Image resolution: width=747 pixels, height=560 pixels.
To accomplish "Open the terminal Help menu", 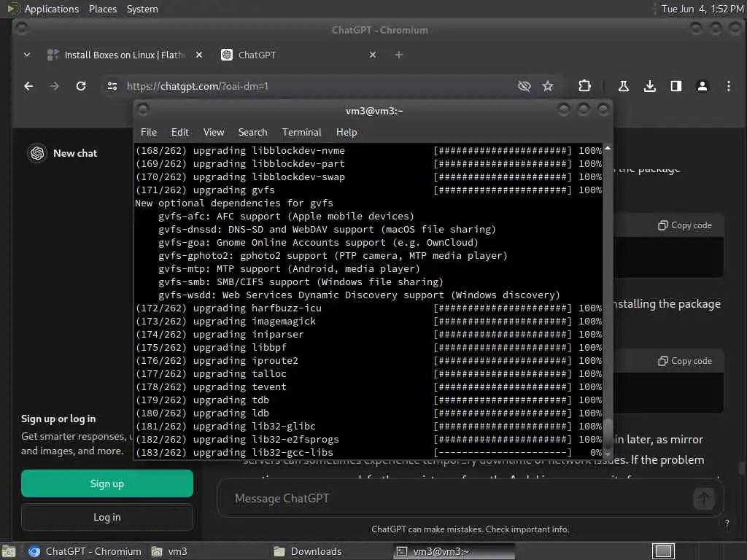I will (x=347, y=133).
